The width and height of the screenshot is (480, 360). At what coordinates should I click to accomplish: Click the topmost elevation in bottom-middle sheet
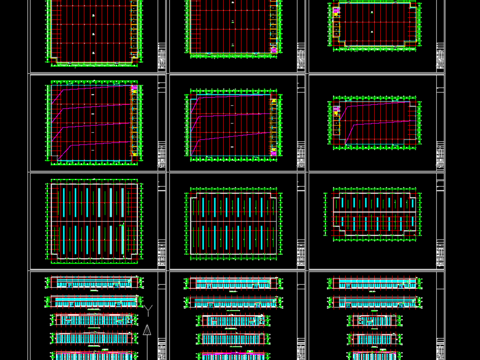coord(233,283)
